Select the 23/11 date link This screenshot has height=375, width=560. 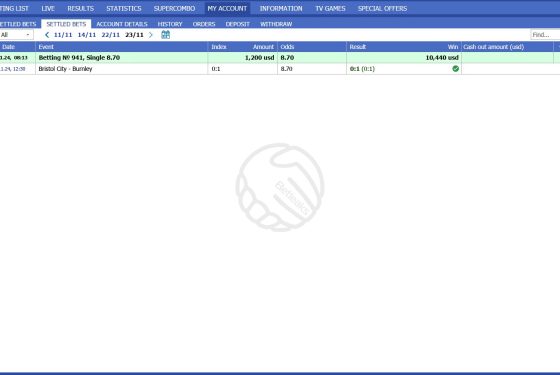click(x=134, y=35)
